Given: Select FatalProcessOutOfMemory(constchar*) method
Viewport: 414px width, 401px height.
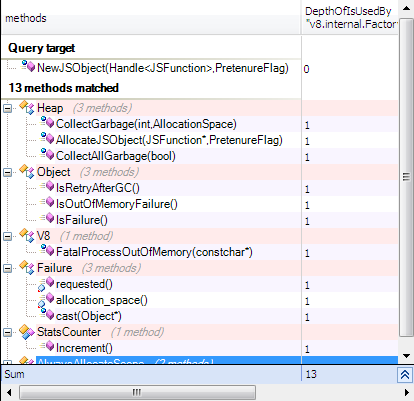Looking at the screenshot, I should tap(154, 252).
